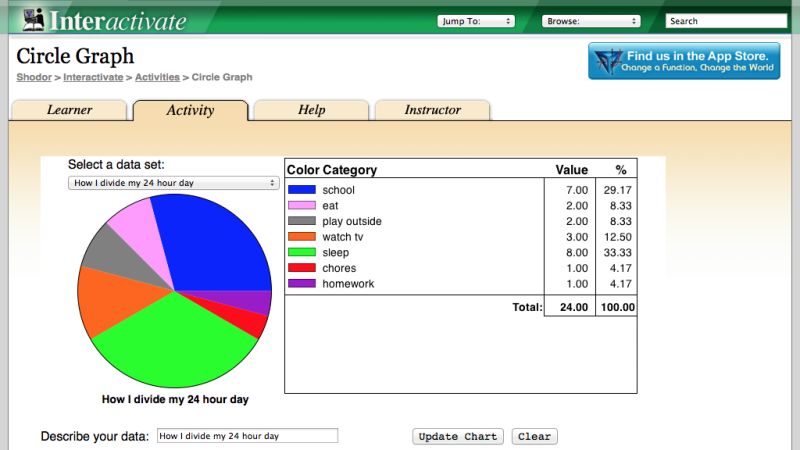This screenshot has width=800, height=450.
Task: Follow the Activities breadcrumb link
Action: tap(157, 77)
